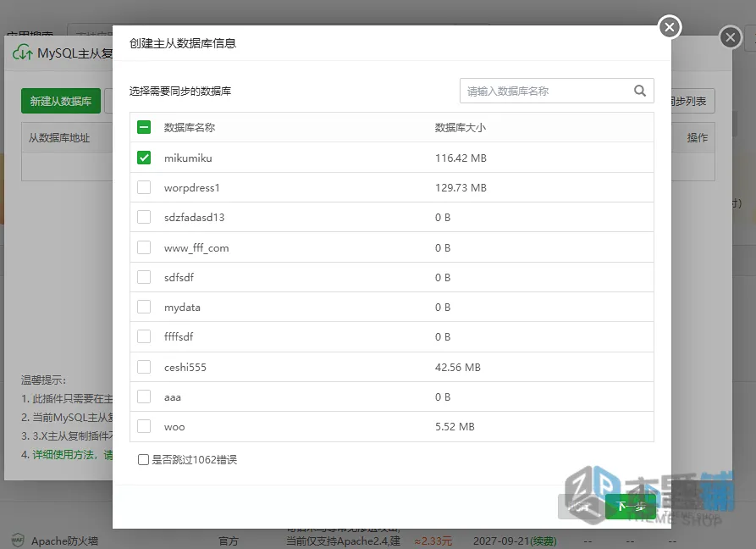Toggle the select-all databases checkbox
Image resolution: width=756 pixels, height=549 pixels.
pyautogui.click(x=144, y=127)
